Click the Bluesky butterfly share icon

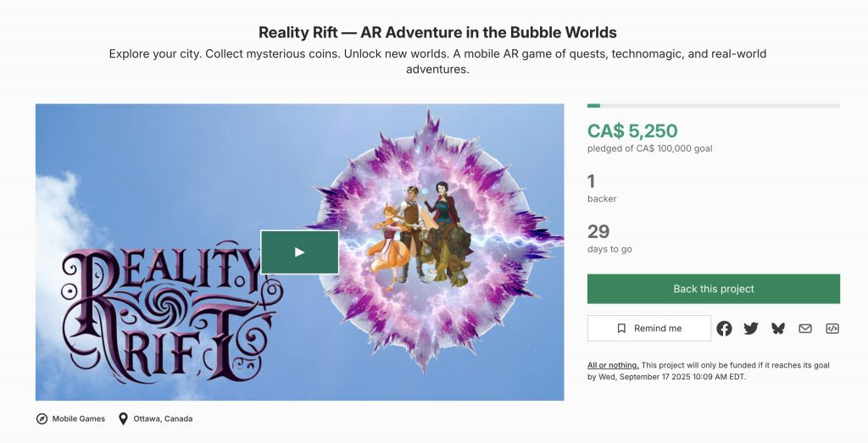[778, 329]
